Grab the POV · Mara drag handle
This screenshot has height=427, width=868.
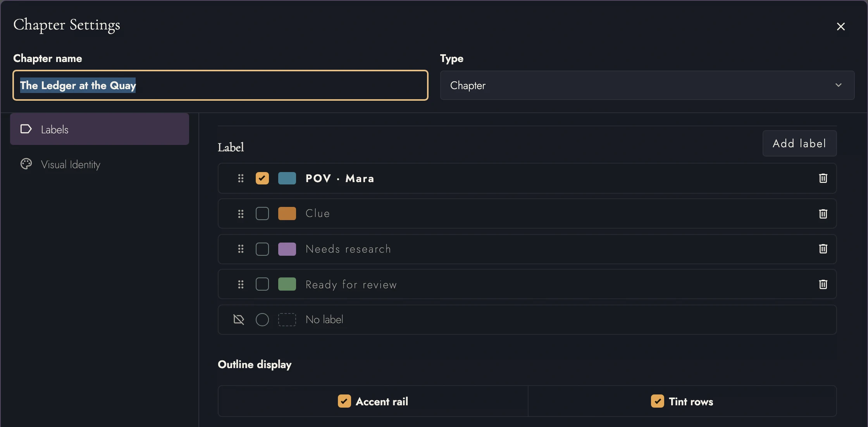tap(241, 178)
